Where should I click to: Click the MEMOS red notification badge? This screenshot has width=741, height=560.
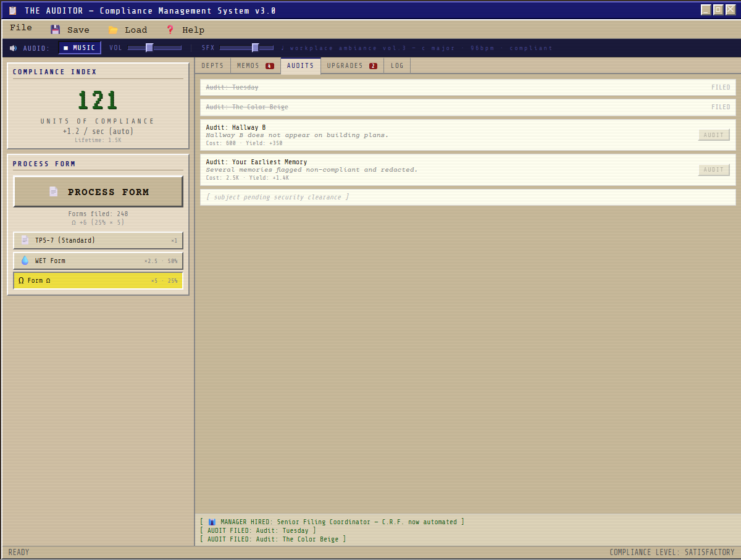coord(270,66)
